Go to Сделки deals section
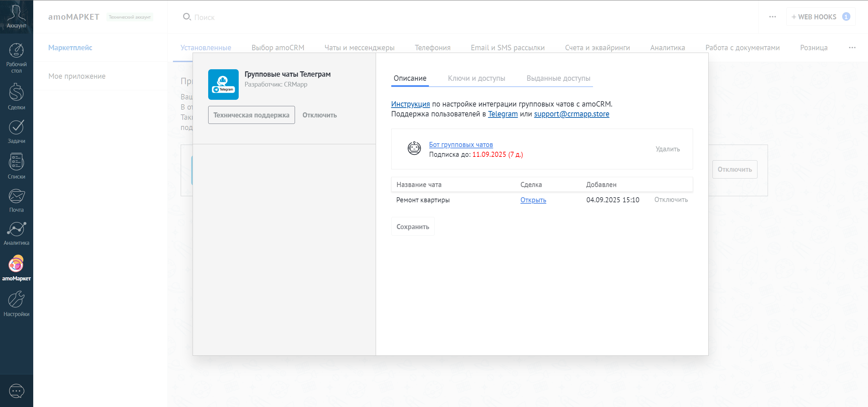Image resolution: width=868 pixels, height=407 pixels. pyautogui.click(x=16, y=97)
